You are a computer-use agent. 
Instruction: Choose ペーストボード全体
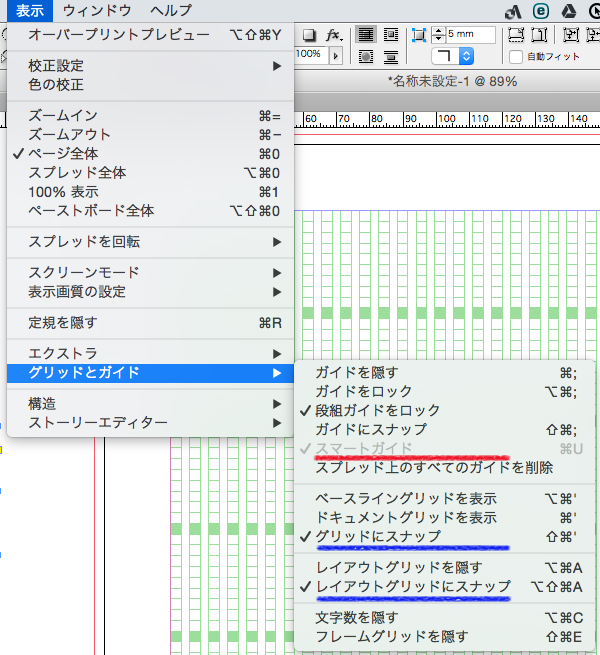(150, 211)
